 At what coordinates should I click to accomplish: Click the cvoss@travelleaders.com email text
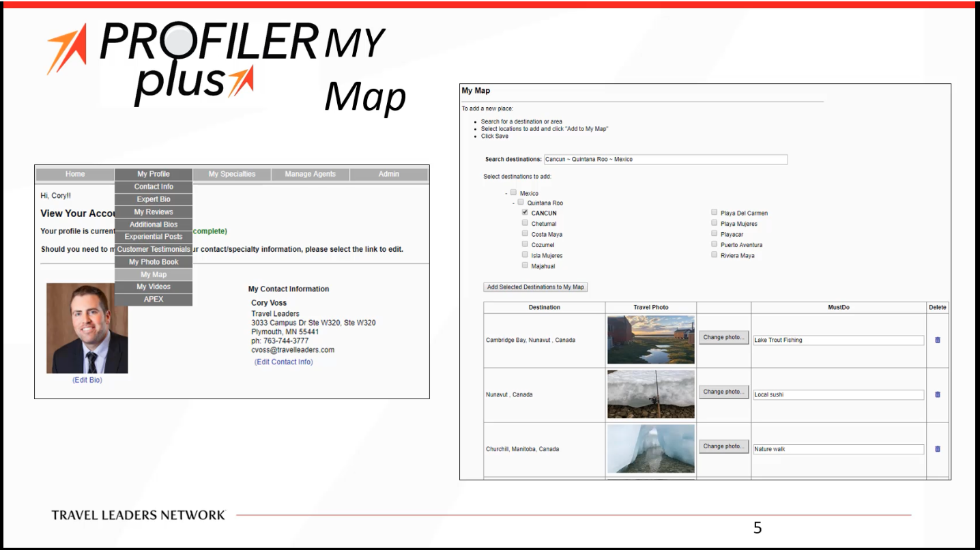[x=293, y=350]
